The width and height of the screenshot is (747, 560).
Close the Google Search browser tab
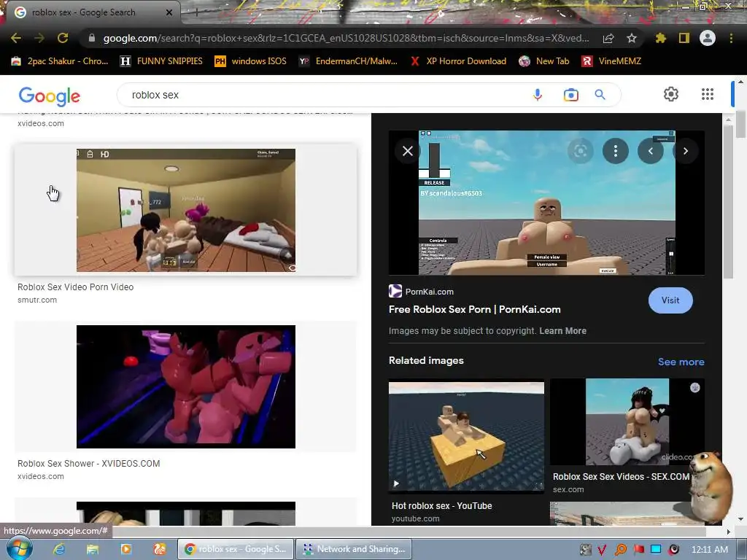click(x=169, y=12)
